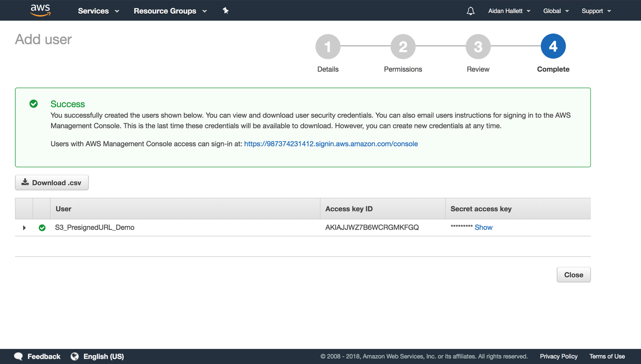Go to step 2 Permissions
641x364 pixels.
click(403, 47)
